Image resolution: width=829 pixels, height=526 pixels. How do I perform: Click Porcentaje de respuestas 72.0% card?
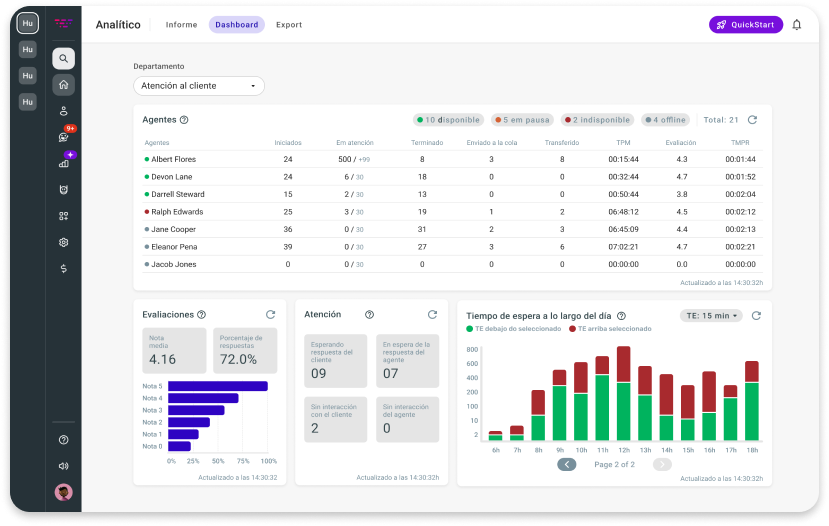245,350
